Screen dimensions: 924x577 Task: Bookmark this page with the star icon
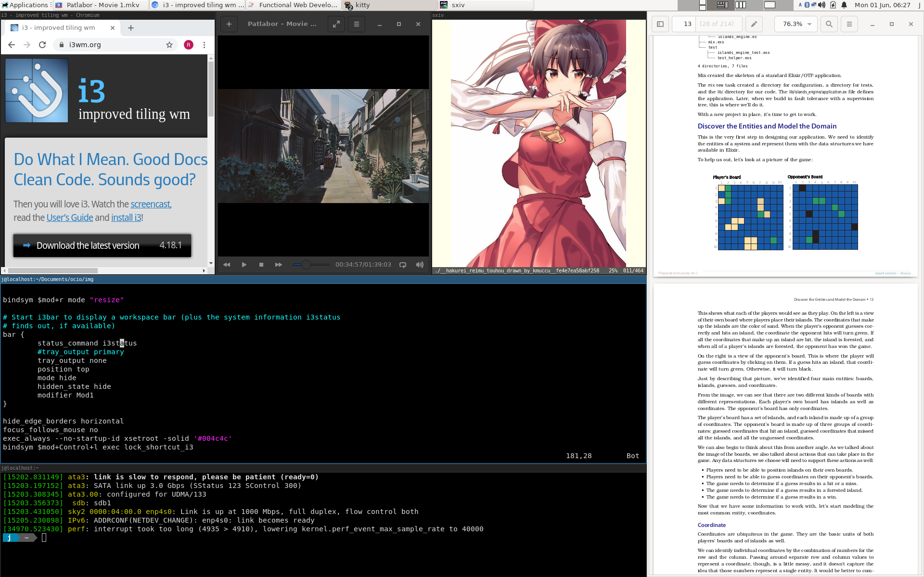click(x=169, y=45)
